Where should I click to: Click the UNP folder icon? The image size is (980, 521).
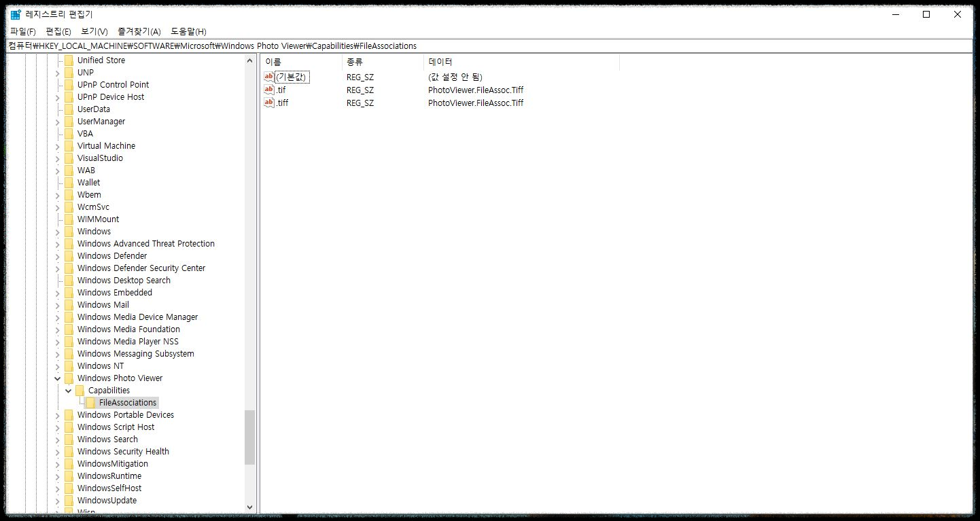[69, 73]
